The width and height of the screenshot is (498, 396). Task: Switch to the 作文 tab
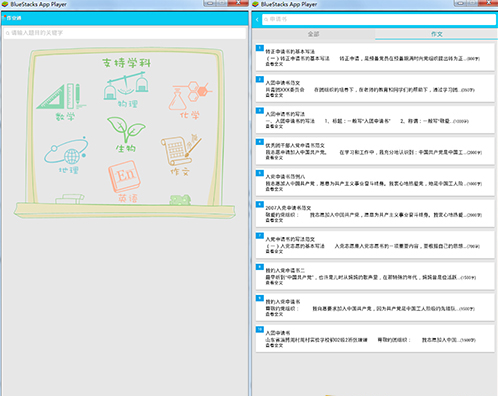436,34
